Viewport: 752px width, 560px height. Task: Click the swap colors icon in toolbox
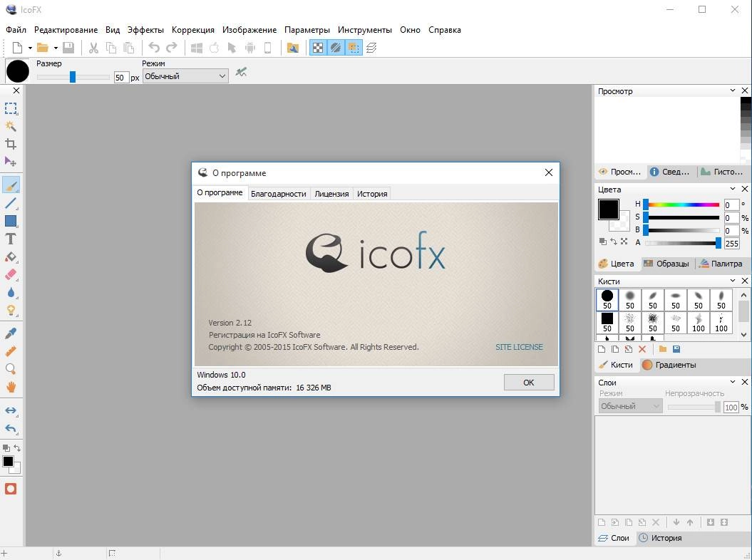pyautogui.click(x=17, y=448)
